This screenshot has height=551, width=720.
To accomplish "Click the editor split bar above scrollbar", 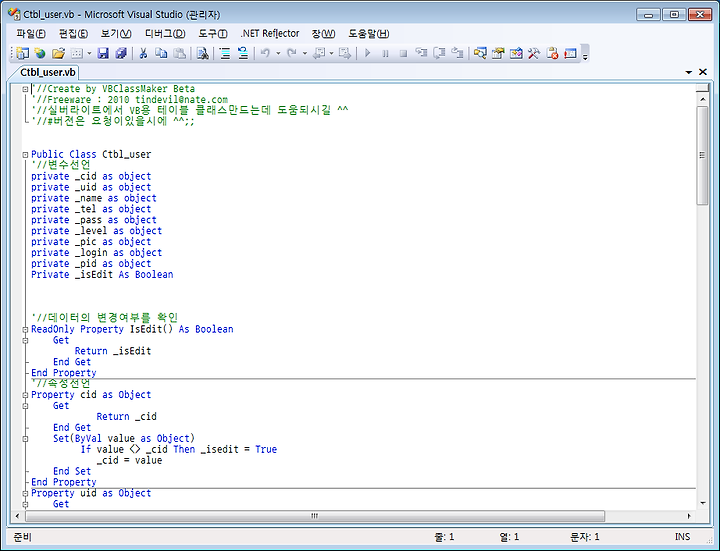I will (x=702, y=88).
